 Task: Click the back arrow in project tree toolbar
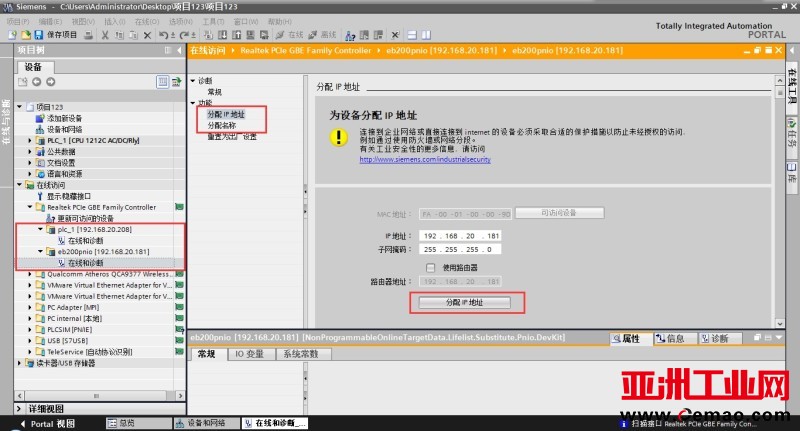point(36,82)
